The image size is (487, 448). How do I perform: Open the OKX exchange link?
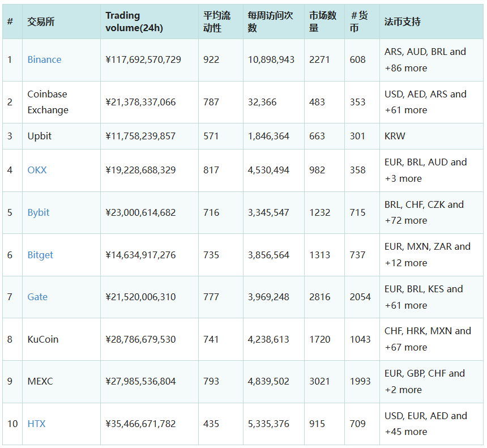37,170
